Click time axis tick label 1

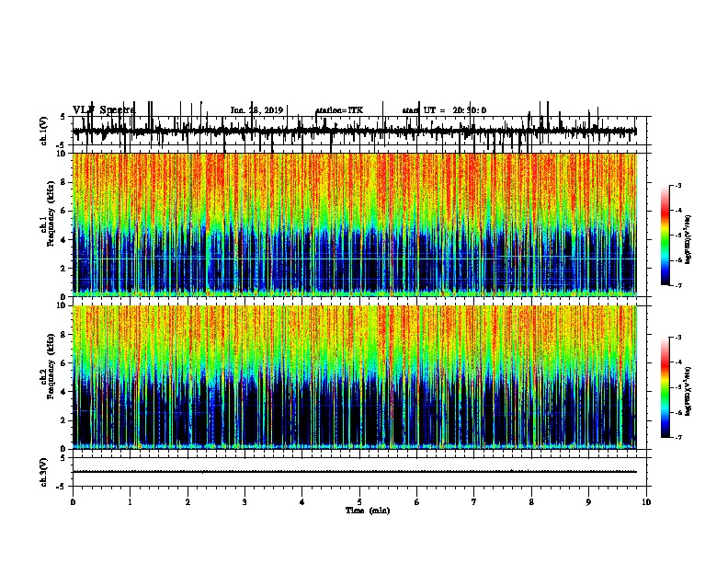[x=131, y=502]
